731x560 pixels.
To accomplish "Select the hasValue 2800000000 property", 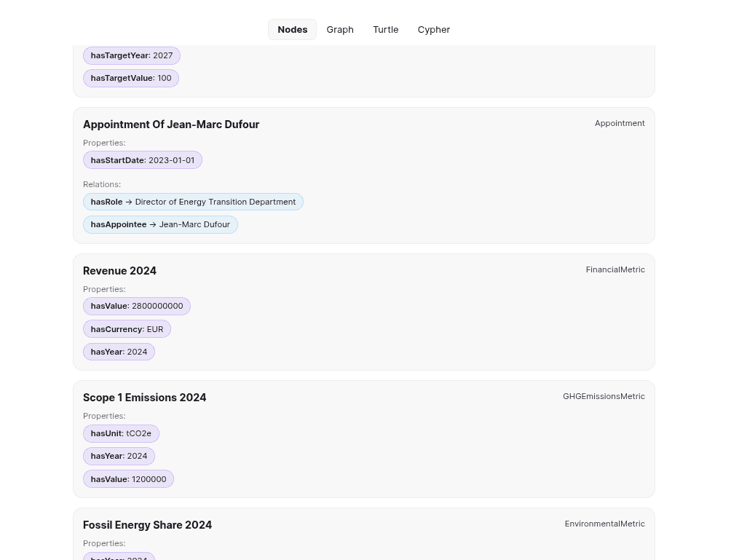I will click(x=136, y=306).
